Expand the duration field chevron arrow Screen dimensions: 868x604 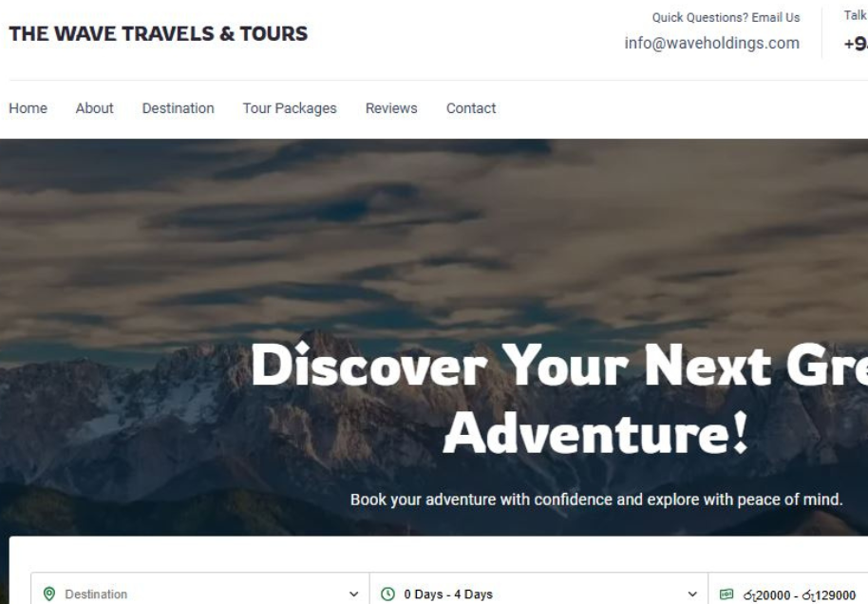click(x=692, y=595)
